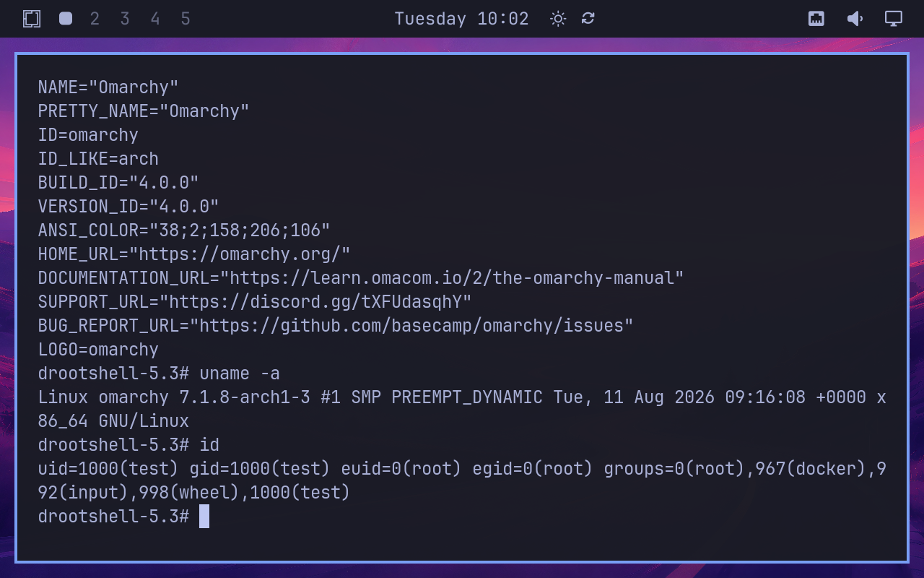Click the NAME="Omarchy" line
This screenshot has height=578, width=924.
[108, 87]
